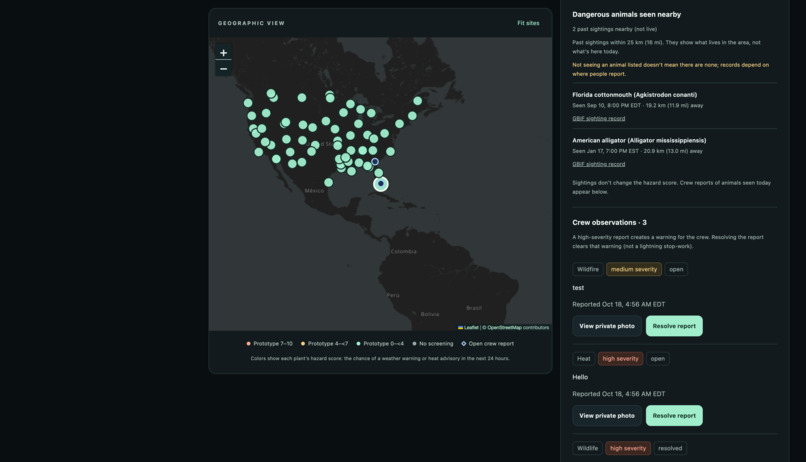View private photo for Hello report
Viewport: 806px width, 462px height.
[607, 415]
